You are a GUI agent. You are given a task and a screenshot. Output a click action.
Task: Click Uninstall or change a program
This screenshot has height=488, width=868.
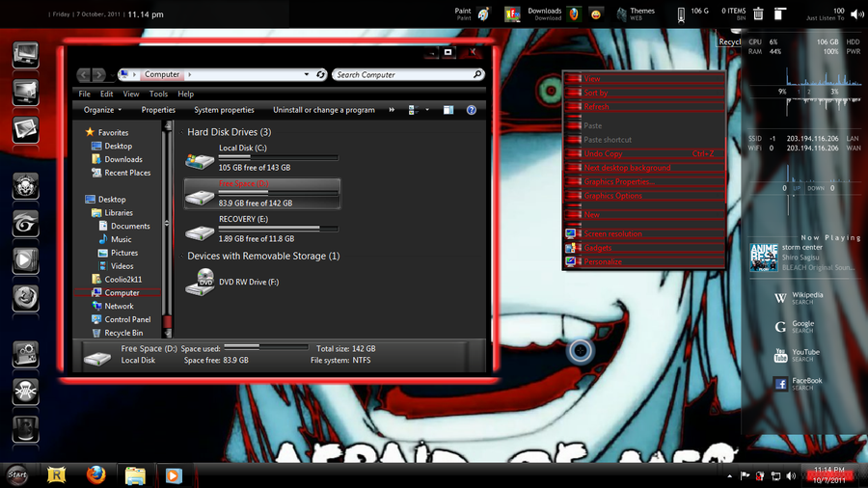tap(324, 110)
